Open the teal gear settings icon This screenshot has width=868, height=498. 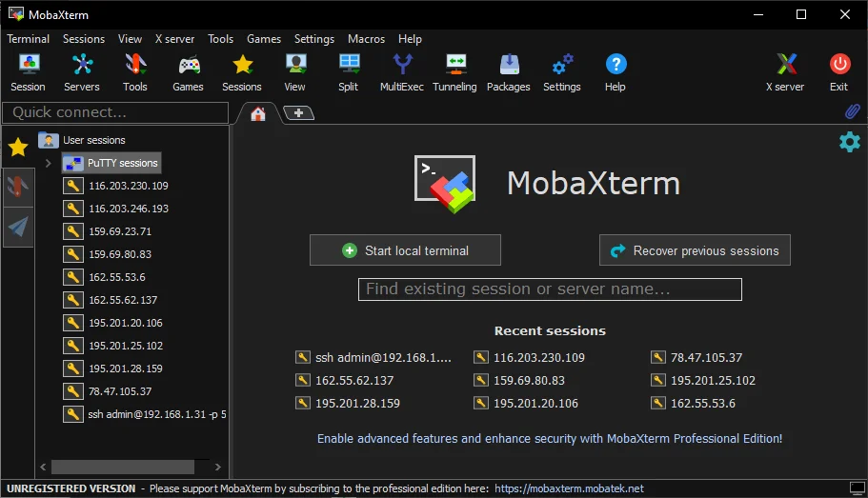850,142
